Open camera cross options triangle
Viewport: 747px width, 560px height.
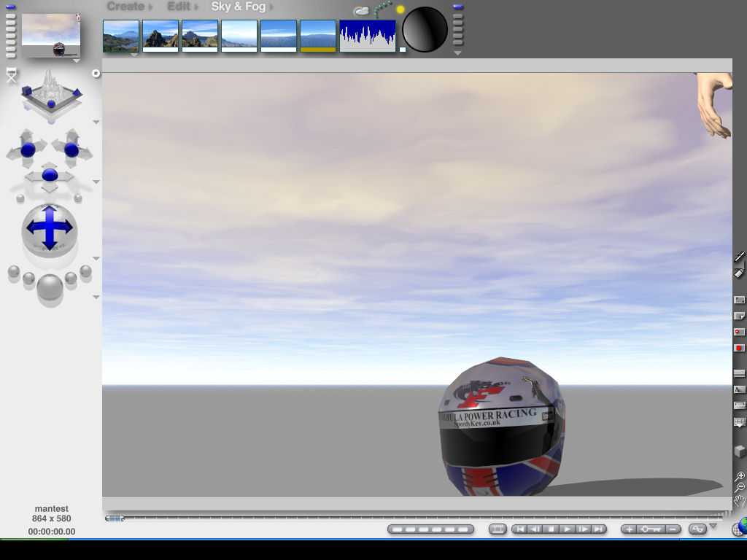[x=96, y=182]
